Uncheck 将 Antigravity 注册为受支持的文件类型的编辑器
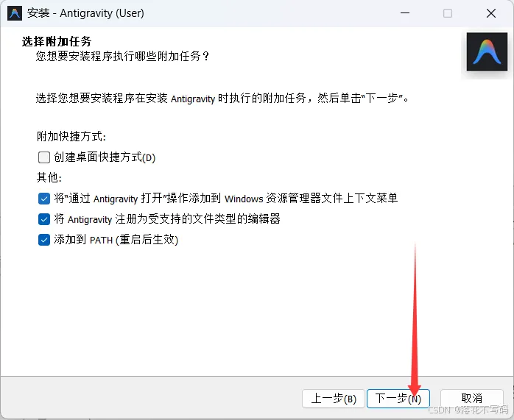 click(x=44, y=219)
